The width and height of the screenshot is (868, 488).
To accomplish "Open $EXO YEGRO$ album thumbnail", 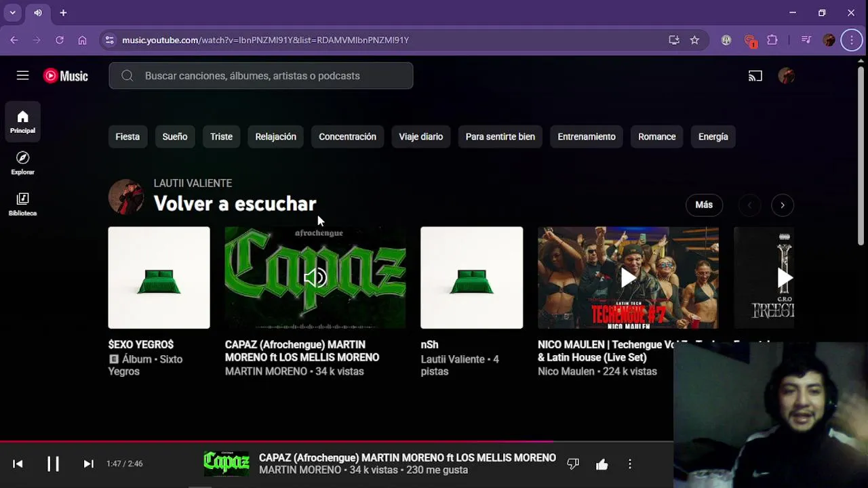I will click(159, 278).
